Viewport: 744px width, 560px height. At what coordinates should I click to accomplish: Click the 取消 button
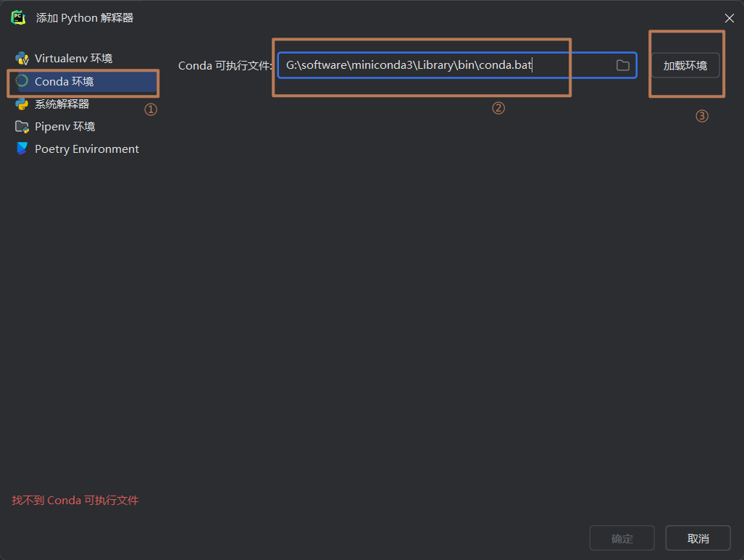[x=698, y=538]
